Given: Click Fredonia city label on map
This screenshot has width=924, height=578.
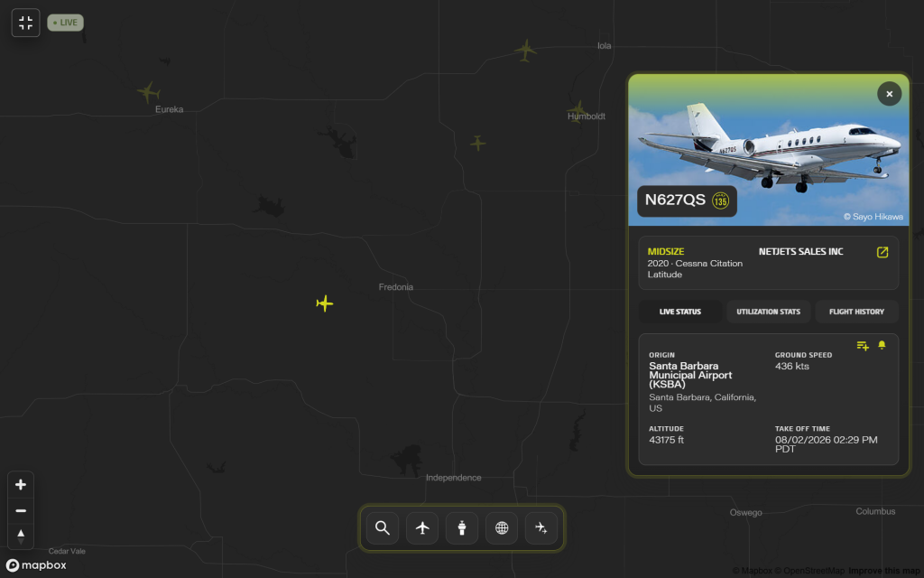Looking at the screenshot, I should click(x=395, y=287).
